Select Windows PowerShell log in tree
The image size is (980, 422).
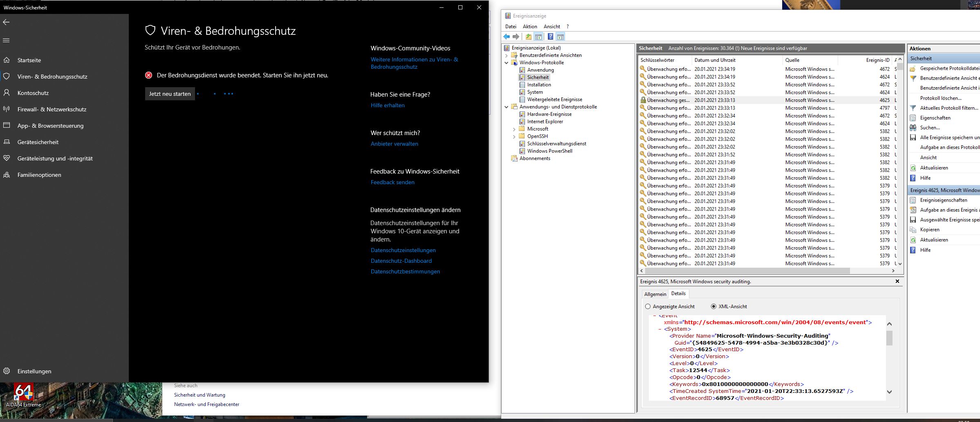[x=549, y=151]
